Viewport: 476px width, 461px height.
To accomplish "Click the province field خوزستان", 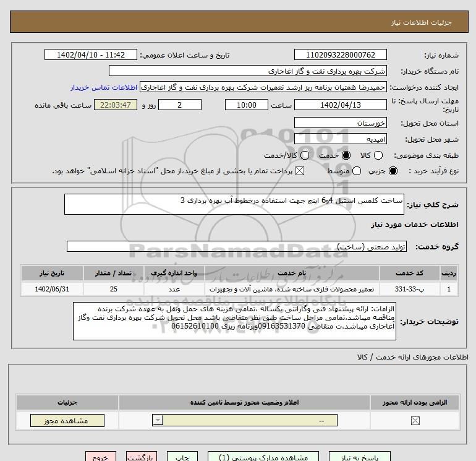I will coord(340,123).
